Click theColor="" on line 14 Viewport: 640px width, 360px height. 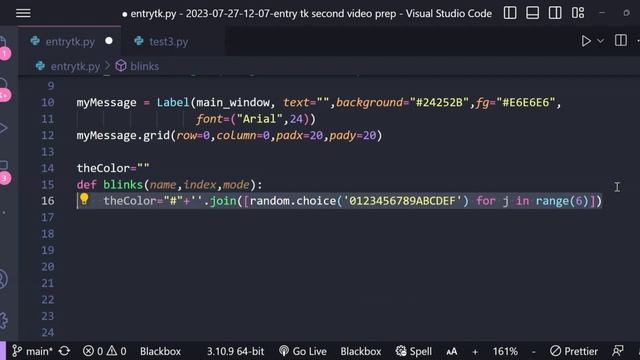point(113,168)
